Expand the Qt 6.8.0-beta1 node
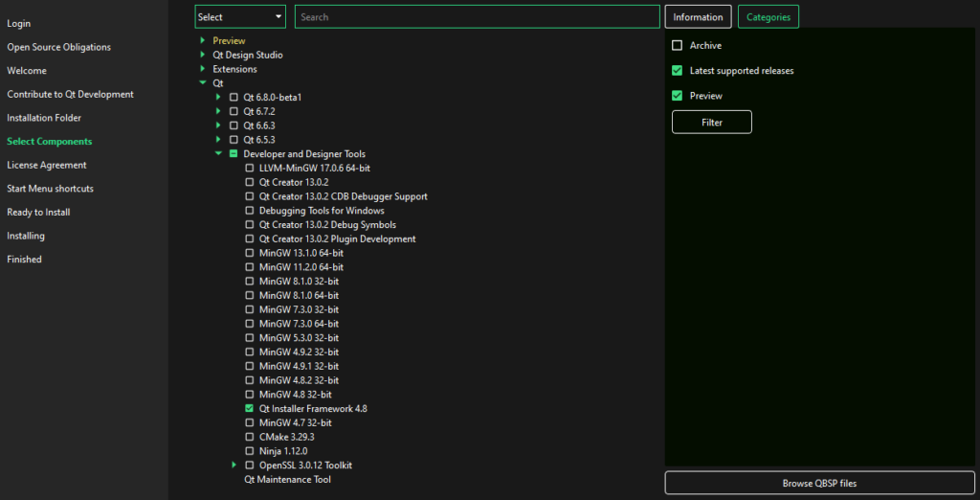Image resolution: width=980 pixels, height=500 pixels. [218, 97]
